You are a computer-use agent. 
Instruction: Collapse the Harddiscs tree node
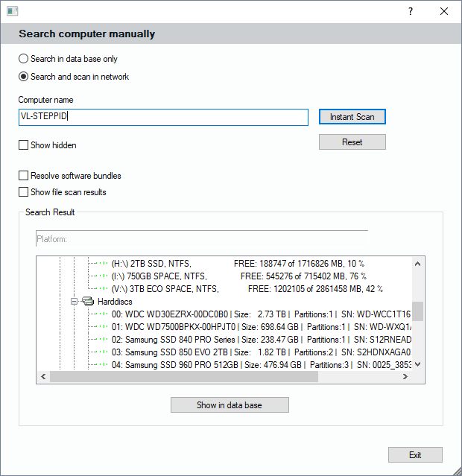pos(75,302)
